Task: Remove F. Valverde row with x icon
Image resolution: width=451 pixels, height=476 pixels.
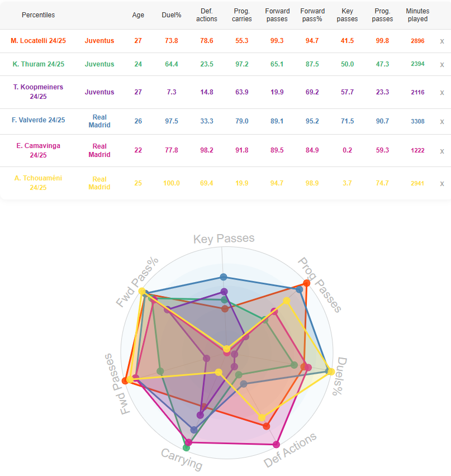Action: (442, 122)
